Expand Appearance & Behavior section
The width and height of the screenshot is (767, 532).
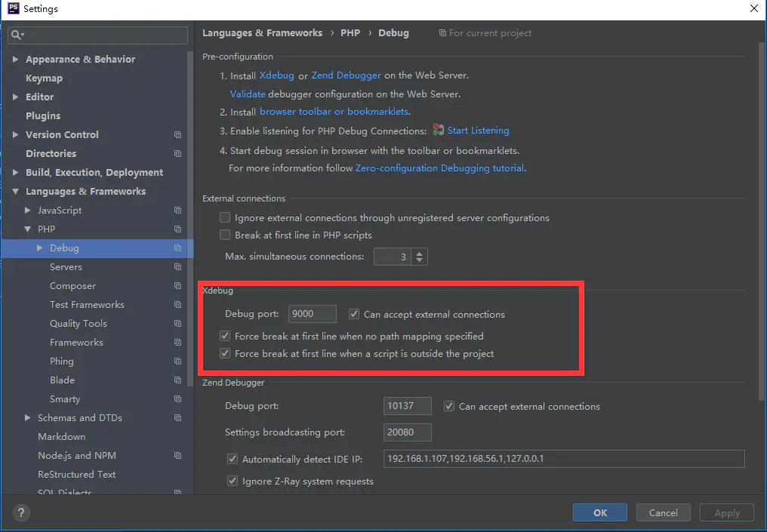[15, 59]
